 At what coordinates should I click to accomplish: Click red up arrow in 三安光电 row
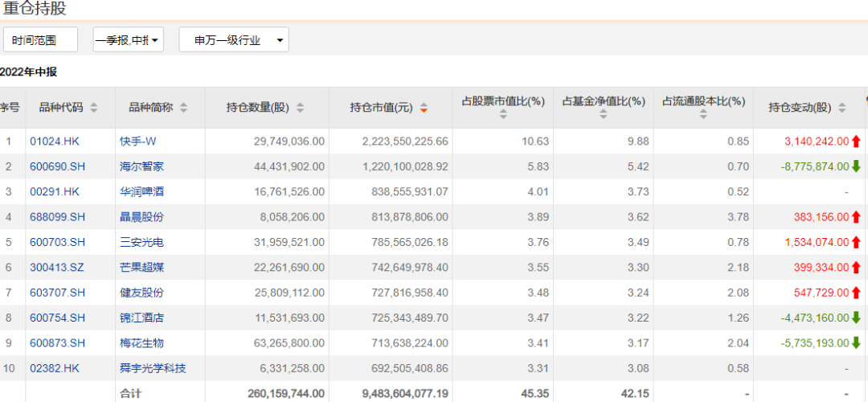[857, 242]
